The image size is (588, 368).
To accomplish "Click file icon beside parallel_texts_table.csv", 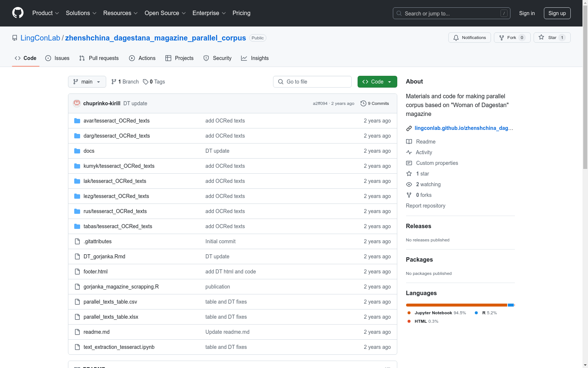I will pos(77,302).
